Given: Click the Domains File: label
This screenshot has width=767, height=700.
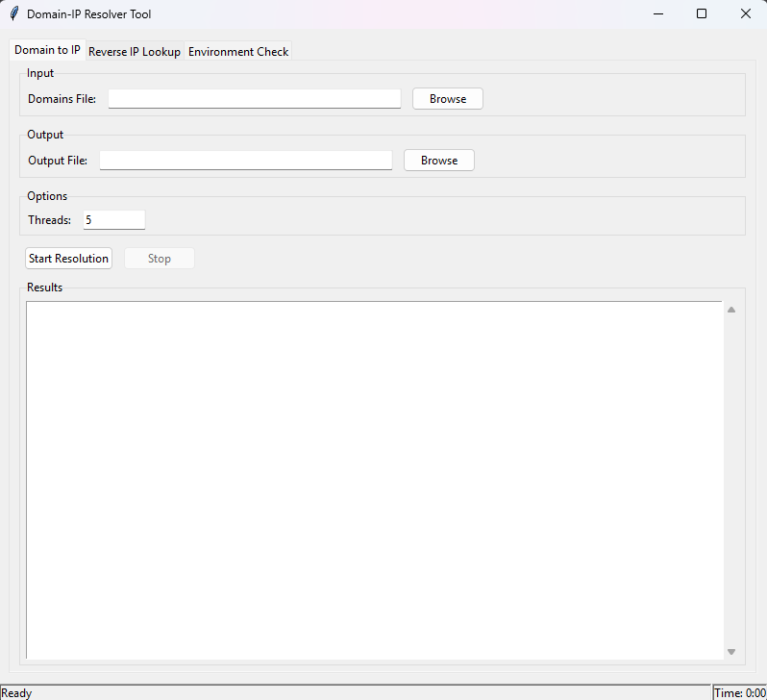Looking at the screenshot, I should coord(62,99).
